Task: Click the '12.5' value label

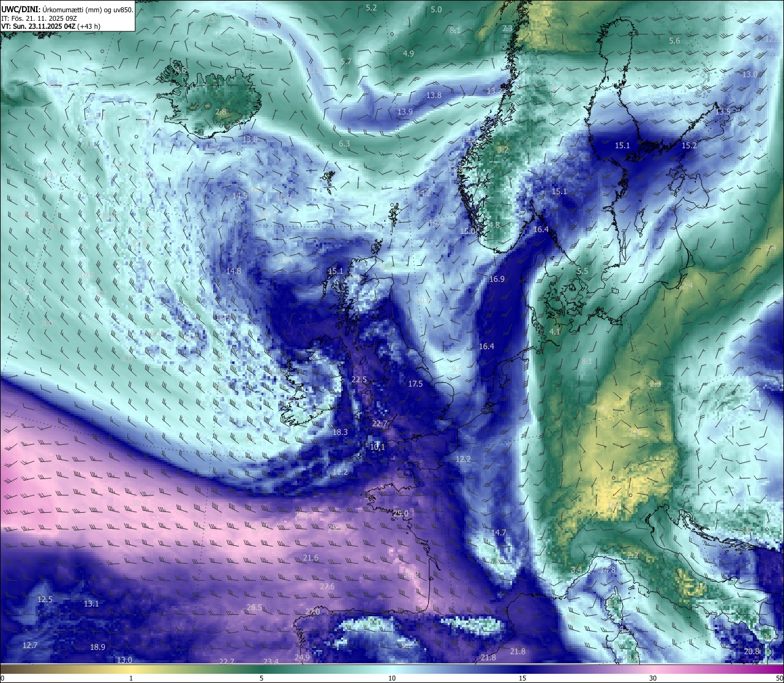Action: (x=45, y=599)
